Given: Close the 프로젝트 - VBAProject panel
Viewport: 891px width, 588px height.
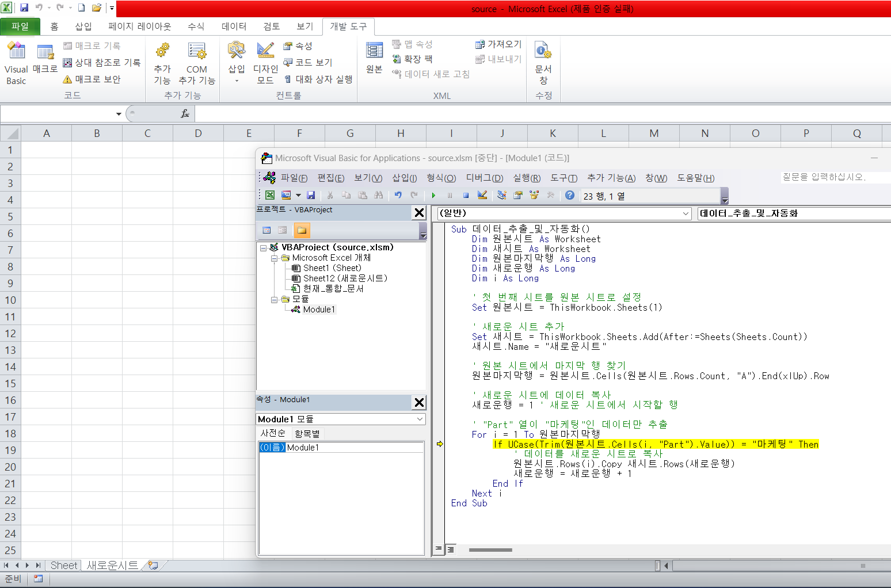Looking at the screenshot, I should (419, 213).
